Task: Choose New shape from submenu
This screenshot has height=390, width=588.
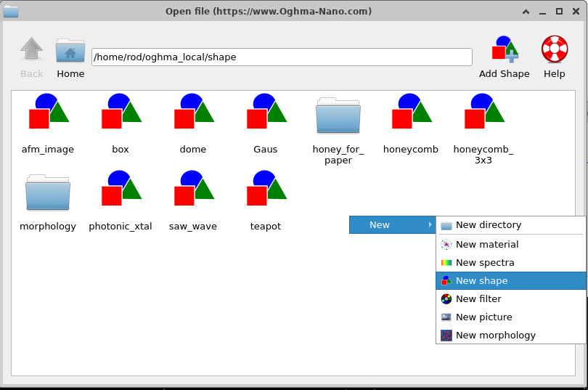Action: (511, 280)
